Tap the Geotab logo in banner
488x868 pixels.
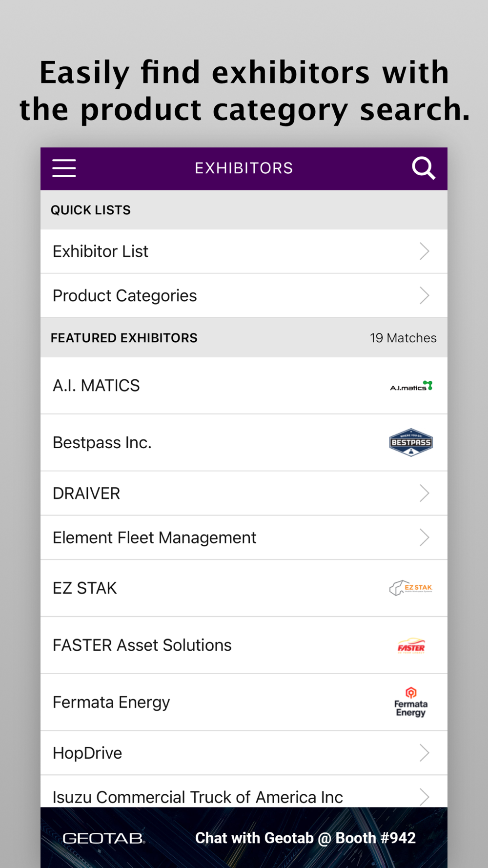click(x=104, y=838)
